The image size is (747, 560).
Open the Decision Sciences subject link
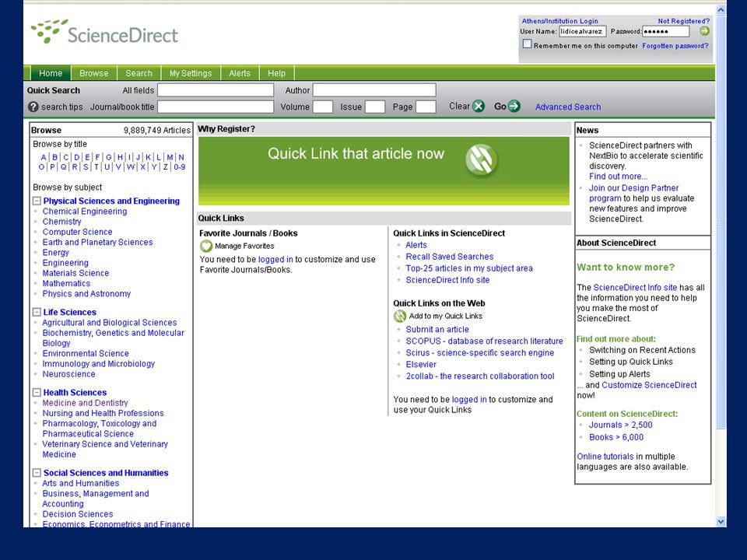[x=78, y=514]
